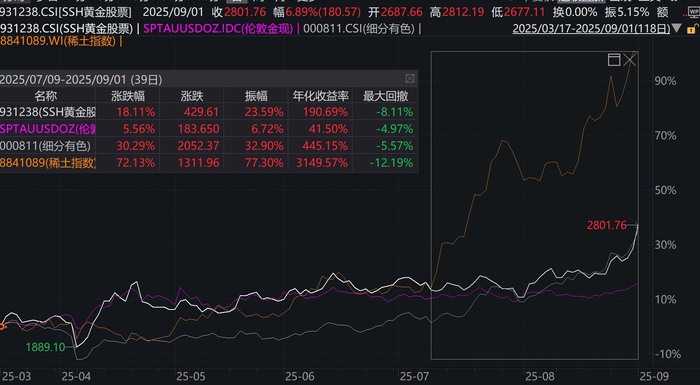Click the 3149.57% annualized return value
700x385 pixels.
click(x=321, y=163)
